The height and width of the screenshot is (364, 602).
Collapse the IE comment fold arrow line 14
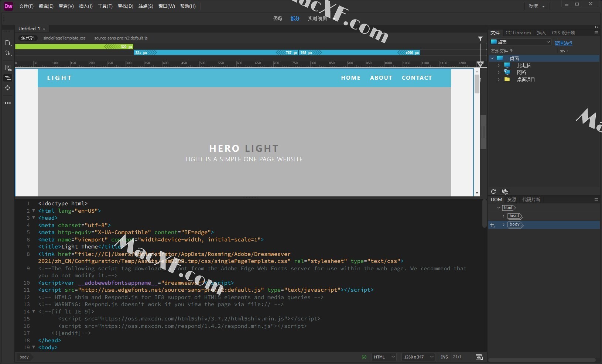[34, 311]
